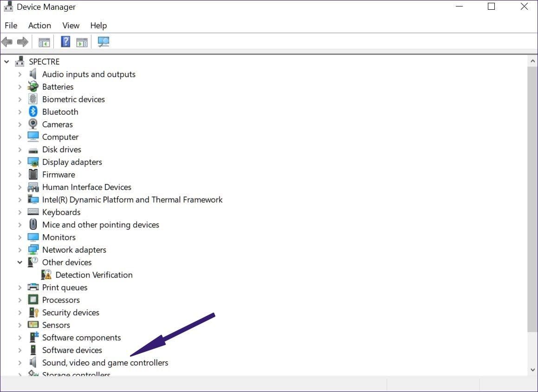Select the Detection Verification warning icon
This screenshot has width=538, height=392.
click(46, 274)
